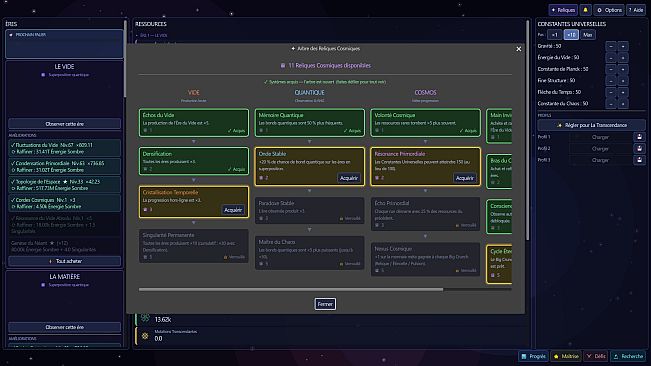Decrease the Gravité constant

point(611,46)
